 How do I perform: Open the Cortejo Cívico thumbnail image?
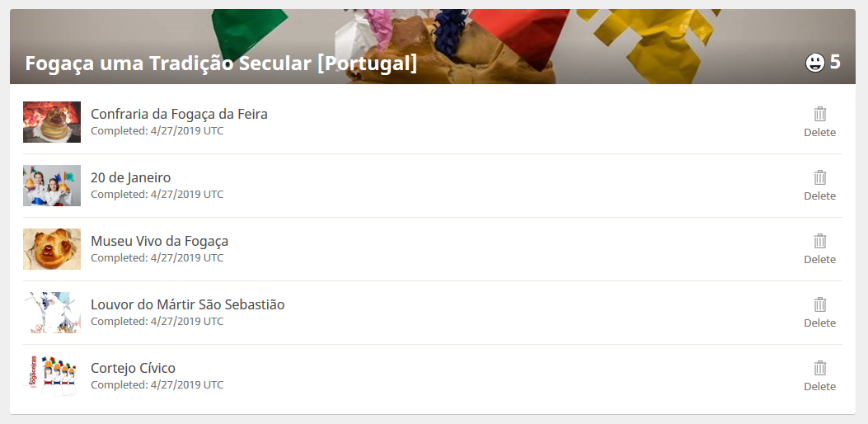pyautogui.click(x=52, y=376)
